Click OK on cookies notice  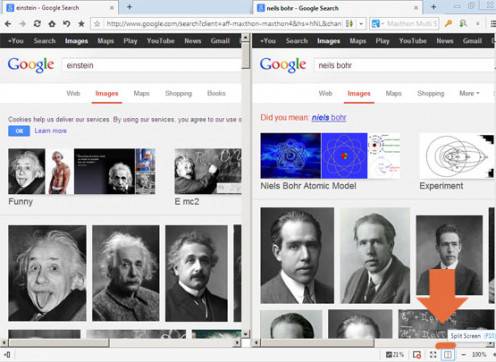click(19, 131)
